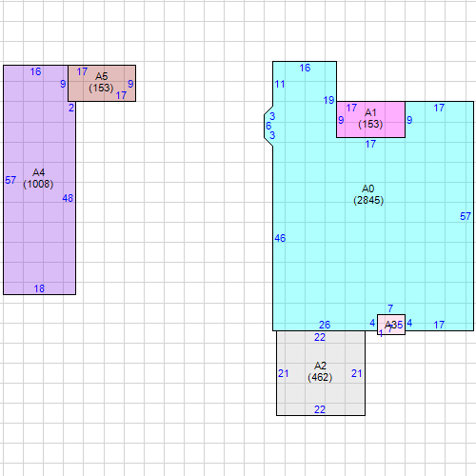
Task: Click dimension 22 at bottom of A2
Action: pos(320,409)
